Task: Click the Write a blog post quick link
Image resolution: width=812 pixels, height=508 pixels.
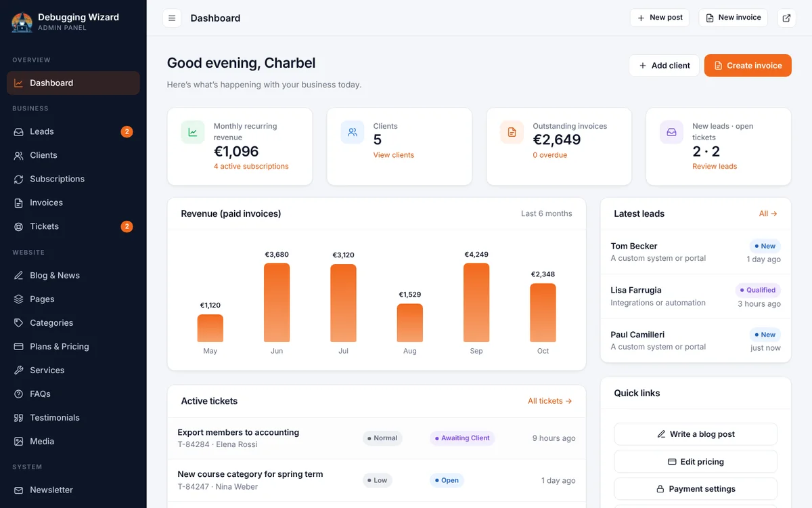Action: pos(696,434)
